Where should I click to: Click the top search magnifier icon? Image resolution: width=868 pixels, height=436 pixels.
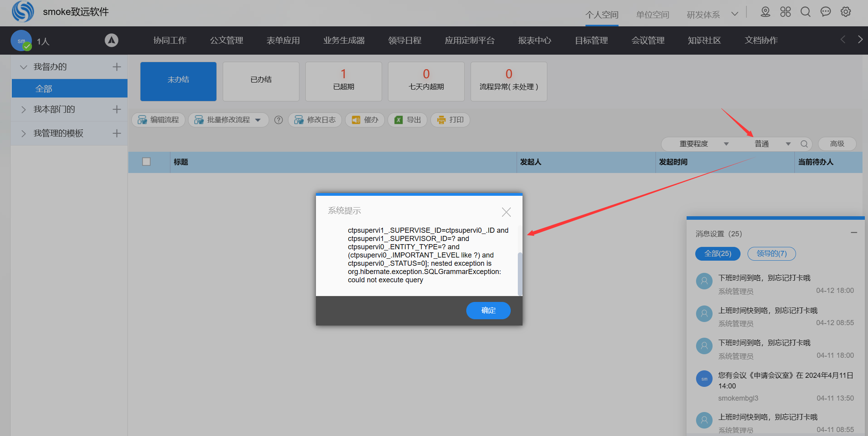805,12
